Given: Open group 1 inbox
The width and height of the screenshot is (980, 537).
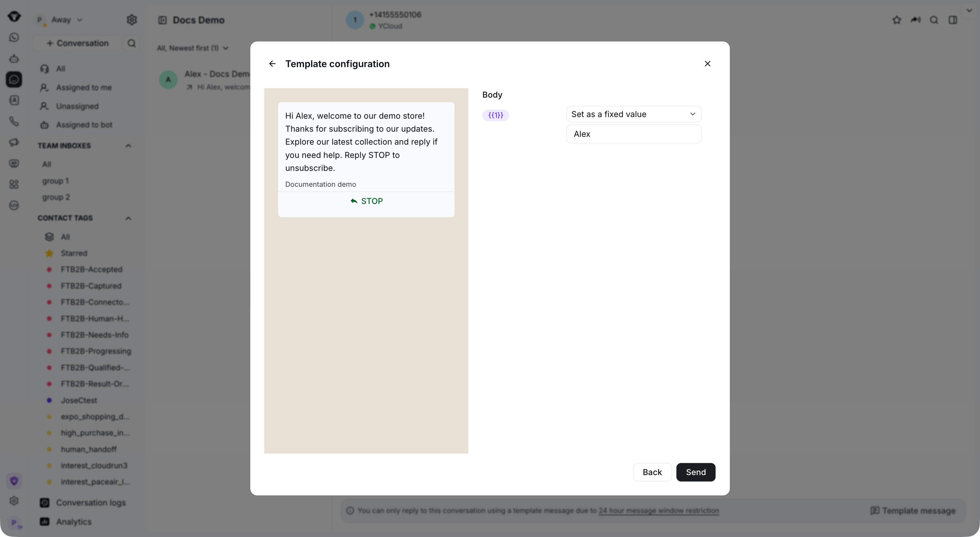Looking at the screenshot, I should tap(55, 181).
